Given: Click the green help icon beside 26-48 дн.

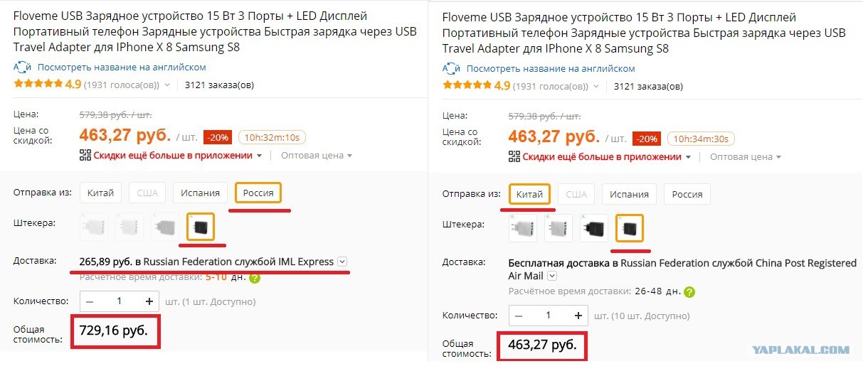Looking at the screenshot, I should click(689, 291).
